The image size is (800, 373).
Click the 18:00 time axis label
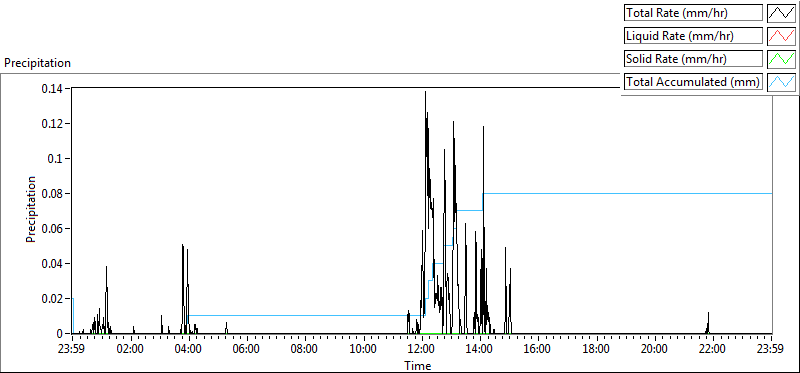596,350
